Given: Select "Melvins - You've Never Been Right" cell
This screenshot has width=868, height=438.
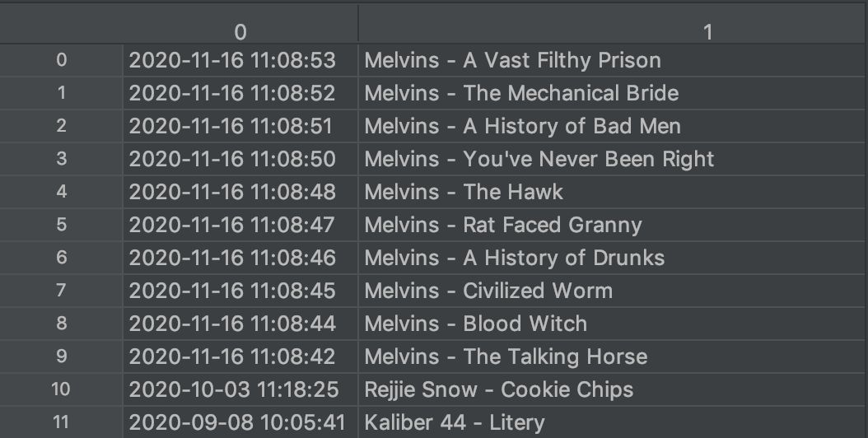Looking at the screenshot, I should 539,159.
